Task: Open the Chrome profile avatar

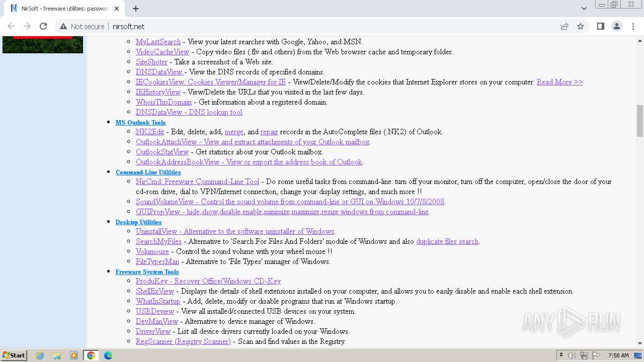Action: 617,26
